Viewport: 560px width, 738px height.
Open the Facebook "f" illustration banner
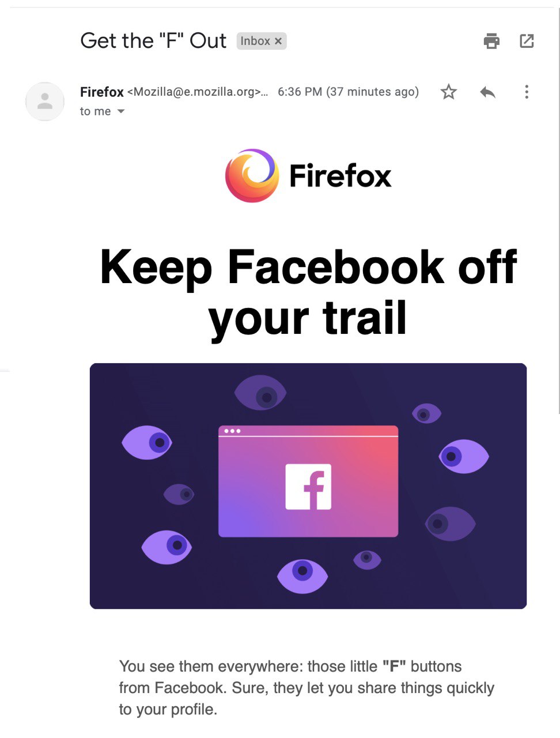click(x=308, y=486)
